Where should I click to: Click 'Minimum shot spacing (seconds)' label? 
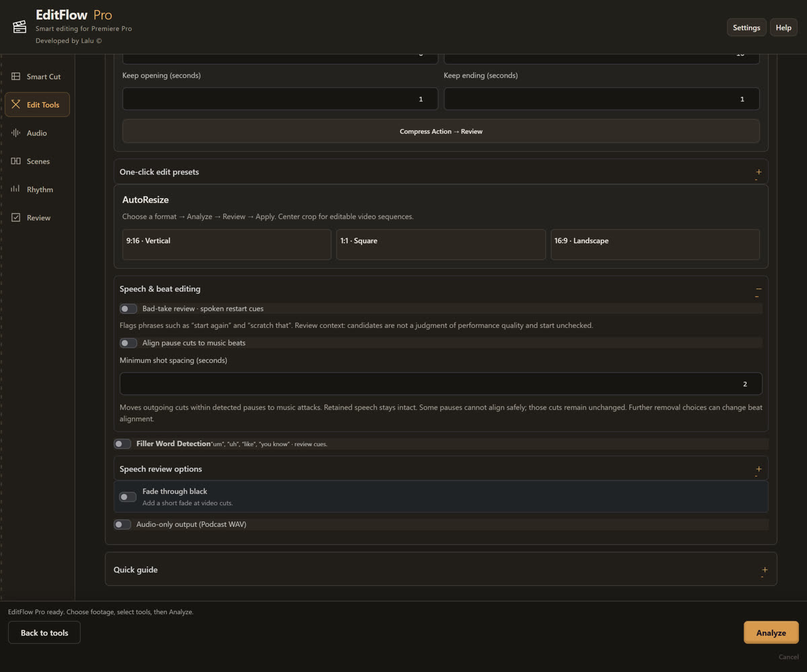coord(174,360)
